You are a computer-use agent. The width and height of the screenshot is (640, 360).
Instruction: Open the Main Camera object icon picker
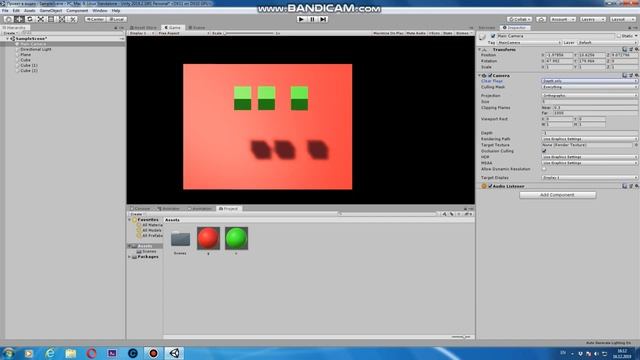(482, 37)
